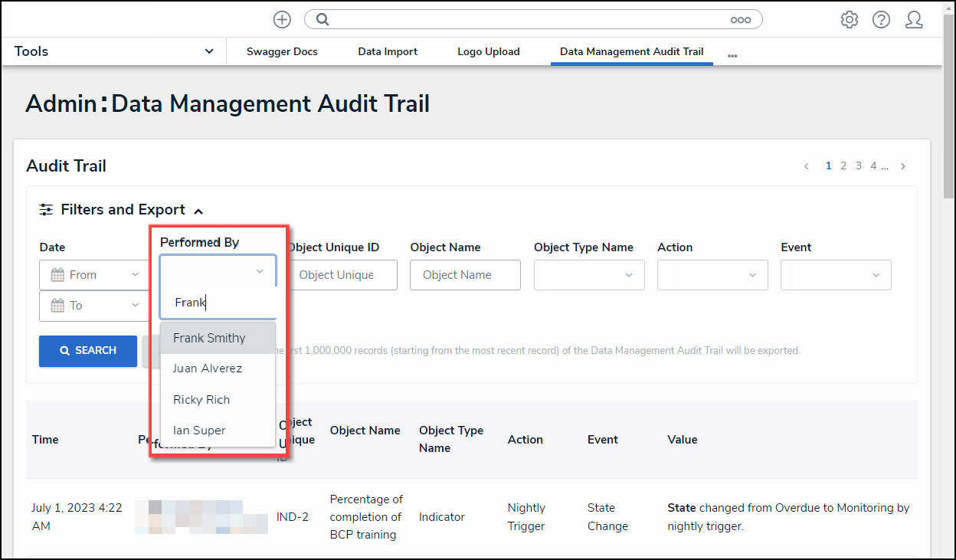Viewport: 956px width, 560px height.
Task: Click the Value column header
Action: tap(683, 440)
